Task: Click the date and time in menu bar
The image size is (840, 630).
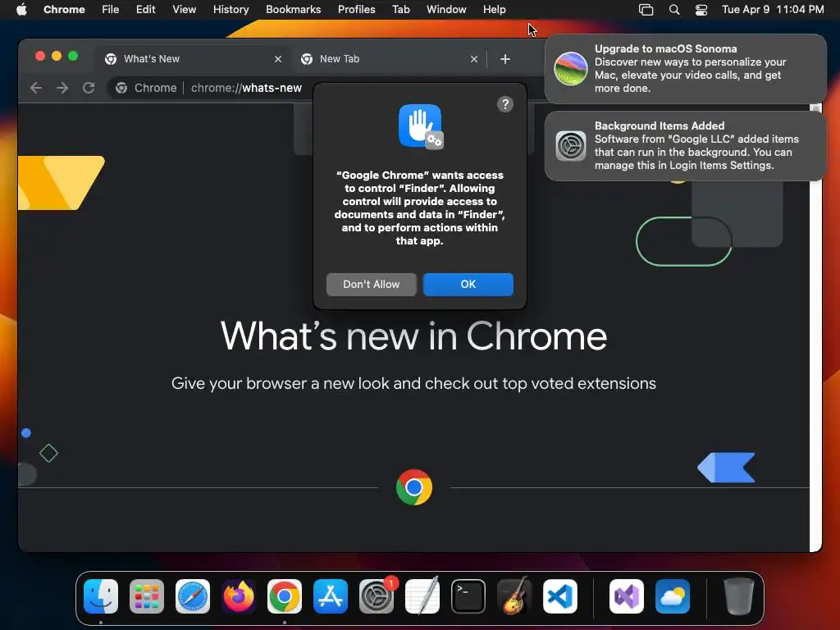Action: (x=773, y=9)
